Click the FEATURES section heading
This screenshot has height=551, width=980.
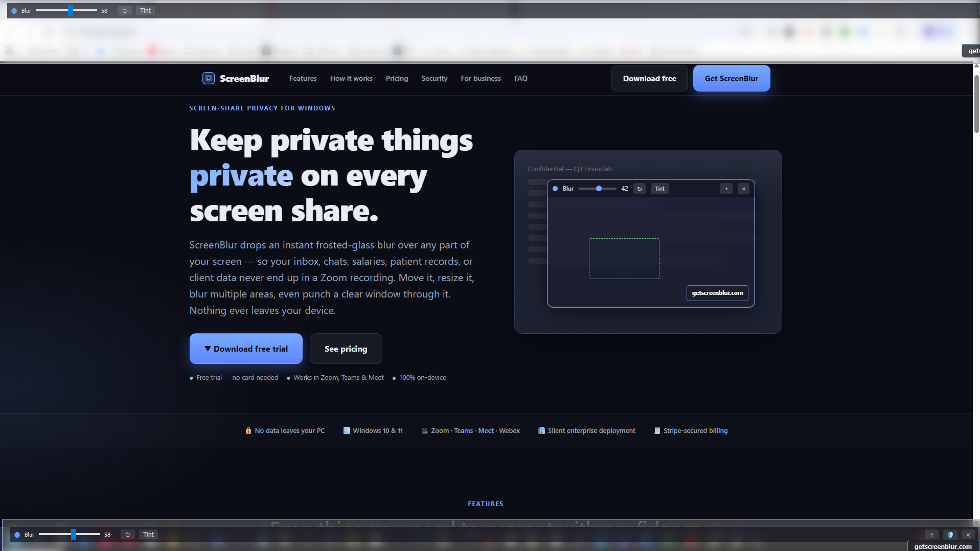click(486, 504)
